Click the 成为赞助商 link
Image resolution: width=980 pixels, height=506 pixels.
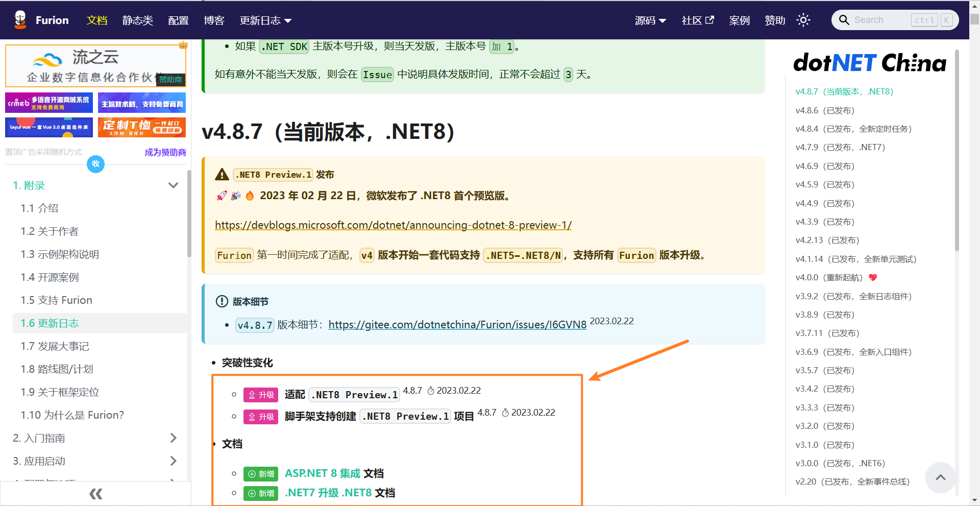[165, 152]
